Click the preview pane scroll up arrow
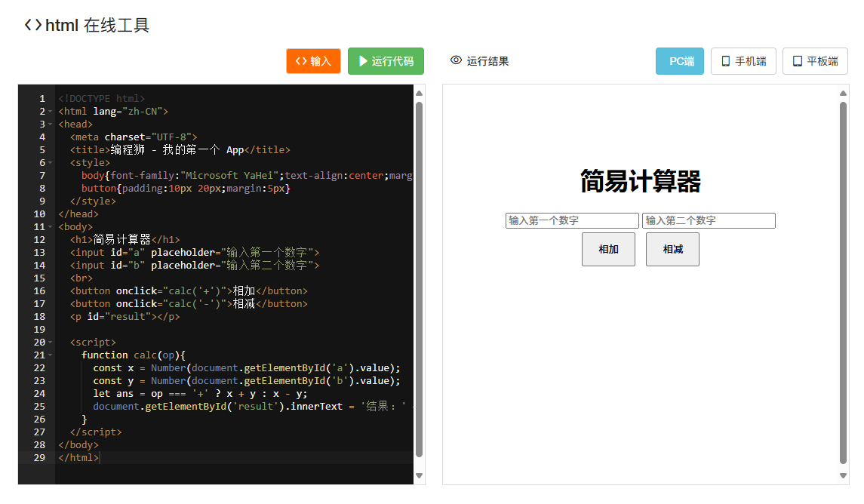 843,93
